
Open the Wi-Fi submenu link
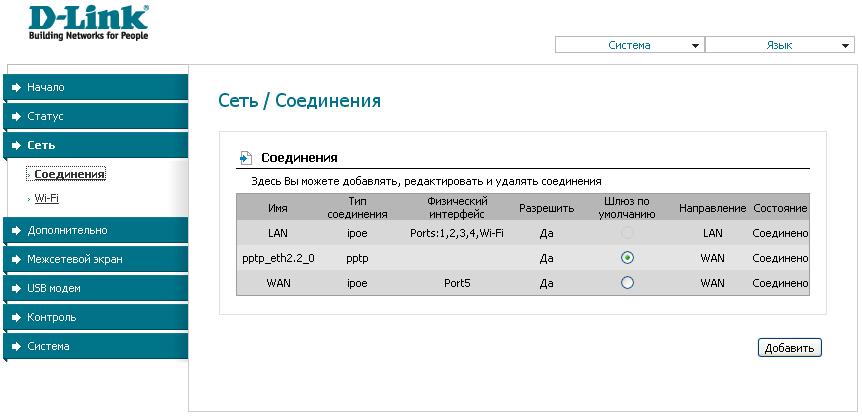(46, 198)
